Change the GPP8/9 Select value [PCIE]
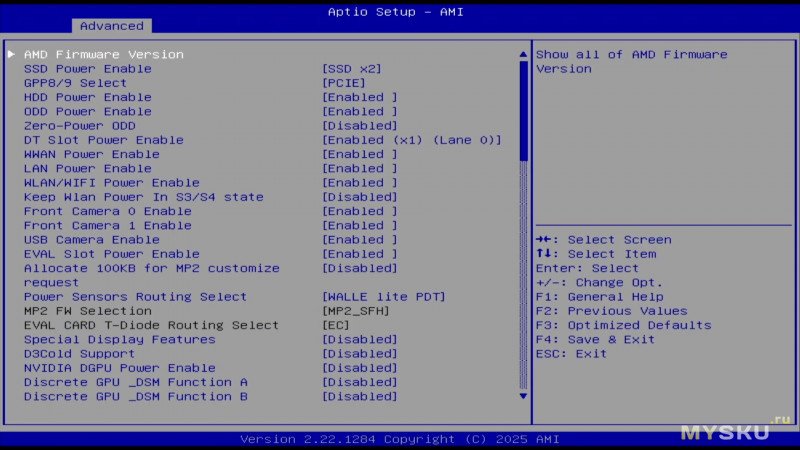This screenshot has width=800, height=450. pyautogui.click(x=344, y=83)
